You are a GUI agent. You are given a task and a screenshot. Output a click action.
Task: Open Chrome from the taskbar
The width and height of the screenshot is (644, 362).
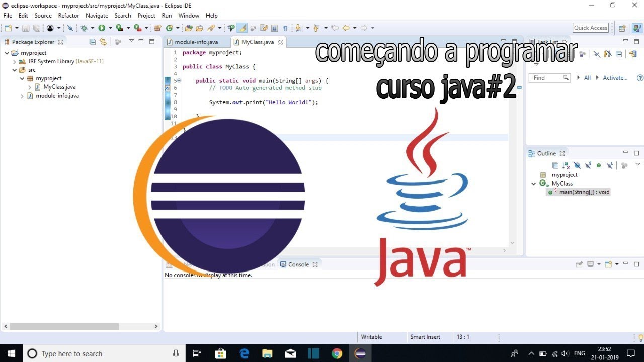(x=337, y=353)
